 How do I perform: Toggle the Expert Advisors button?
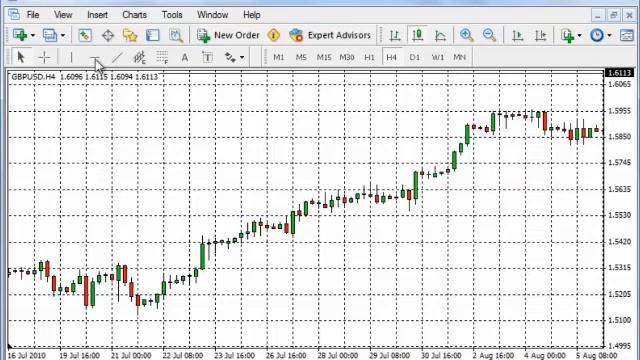click(x=330, y=36)
